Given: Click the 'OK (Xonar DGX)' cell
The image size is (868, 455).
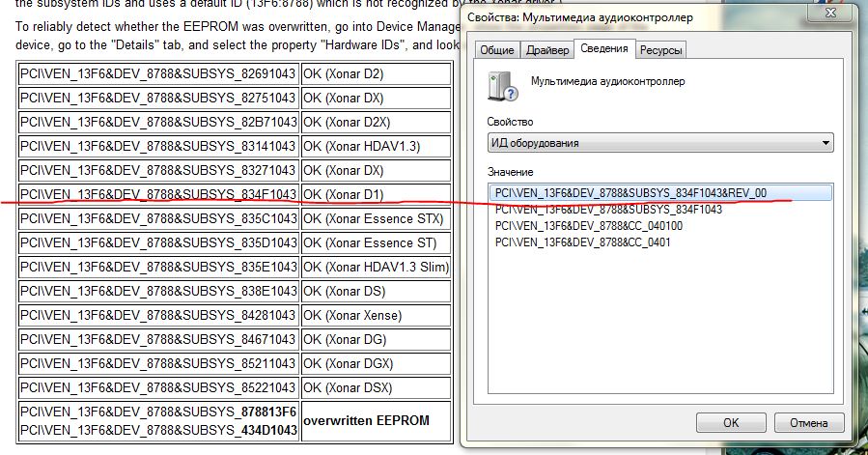Looking at the screenshot, I should 376,363.
